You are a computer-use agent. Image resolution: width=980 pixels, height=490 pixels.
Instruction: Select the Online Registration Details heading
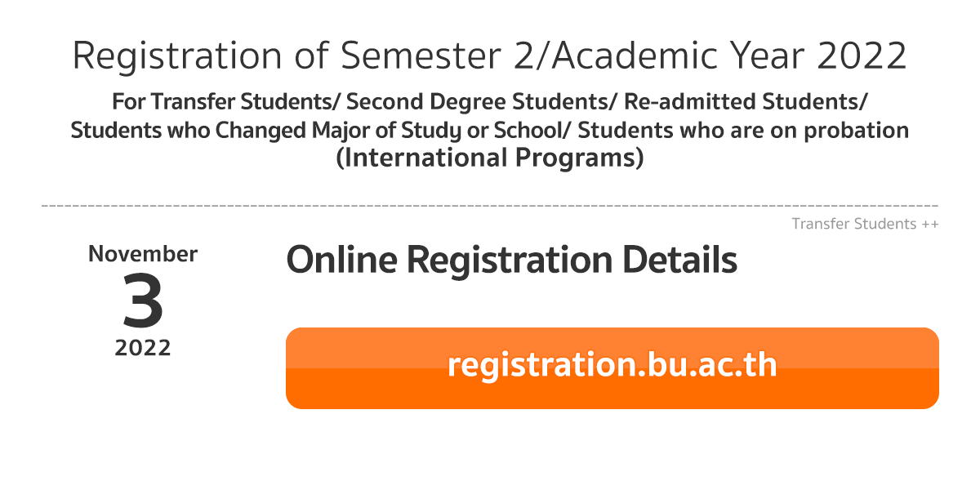[x=511, y=261]
